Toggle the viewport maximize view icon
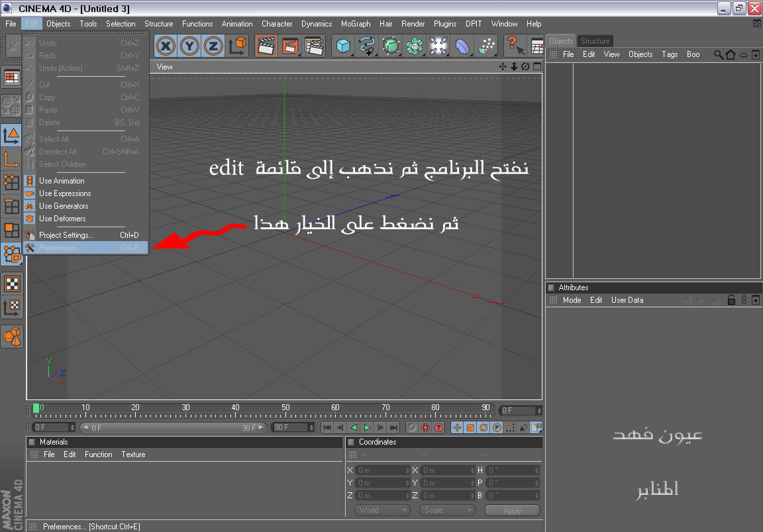Image resolution: width=763 pixels, height=532 pixels. [x=537, y=67]
